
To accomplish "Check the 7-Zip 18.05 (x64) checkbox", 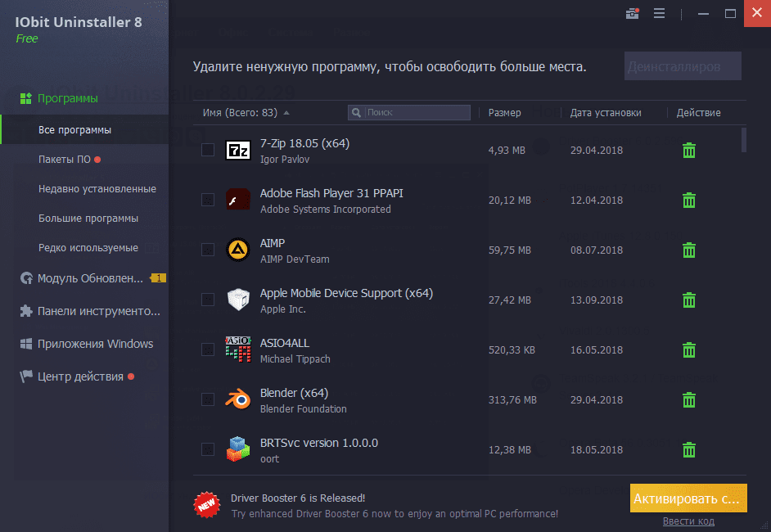I will [x=208, y=150].
